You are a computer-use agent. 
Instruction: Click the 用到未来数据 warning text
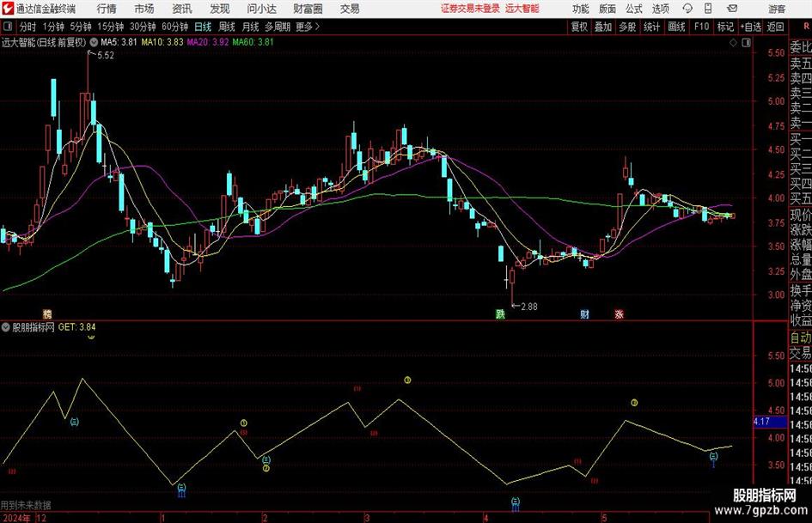[x=26, y=505]
